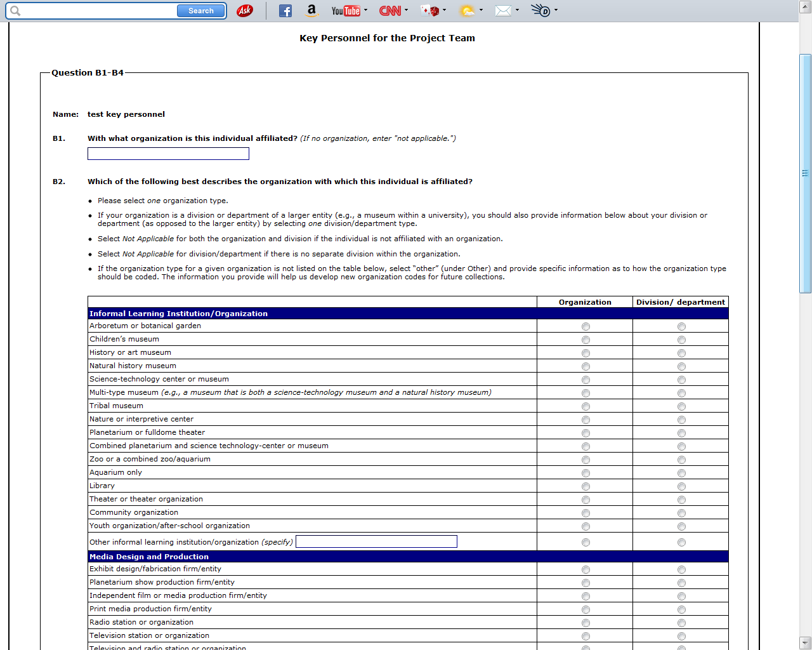
Task: Click the "Question B1-B4" legend text
Action: coord(88,72)
